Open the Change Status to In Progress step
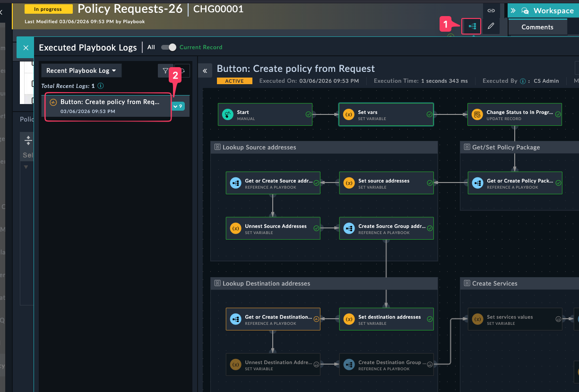 point(514,115)
